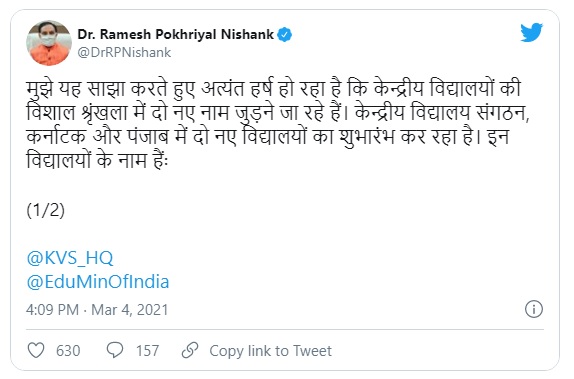The image size is (574, 379).
Task: Click the tweet line starting with मुझे यह साझा
Action: point(273,90)
